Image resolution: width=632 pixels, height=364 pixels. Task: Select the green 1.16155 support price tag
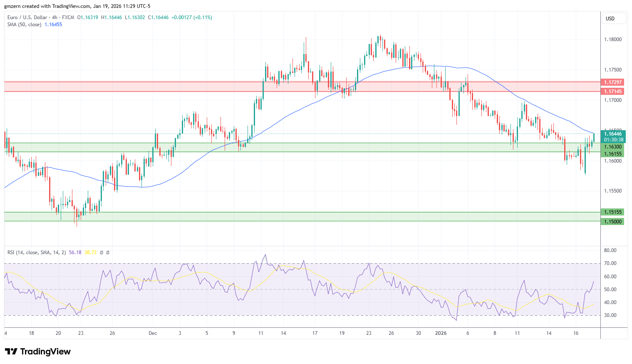[613, 154]
